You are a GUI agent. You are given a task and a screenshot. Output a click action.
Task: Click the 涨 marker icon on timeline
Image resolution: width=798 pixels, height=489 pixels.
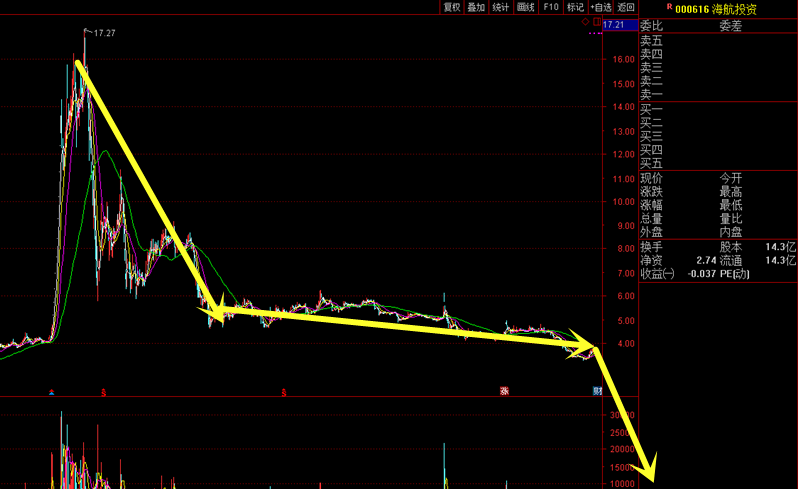pos(505,390)
